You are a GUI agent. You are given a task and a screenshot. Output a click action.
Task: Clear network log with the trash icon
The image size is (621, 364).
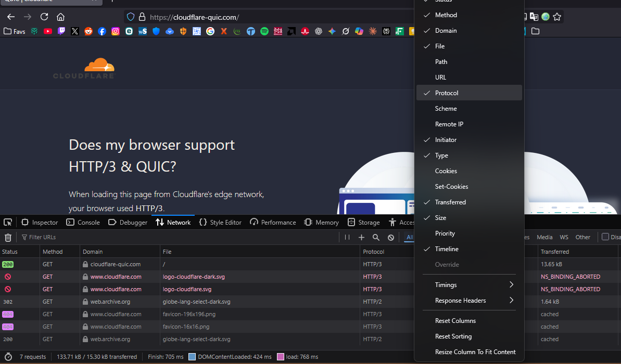(x=8, y=238)
